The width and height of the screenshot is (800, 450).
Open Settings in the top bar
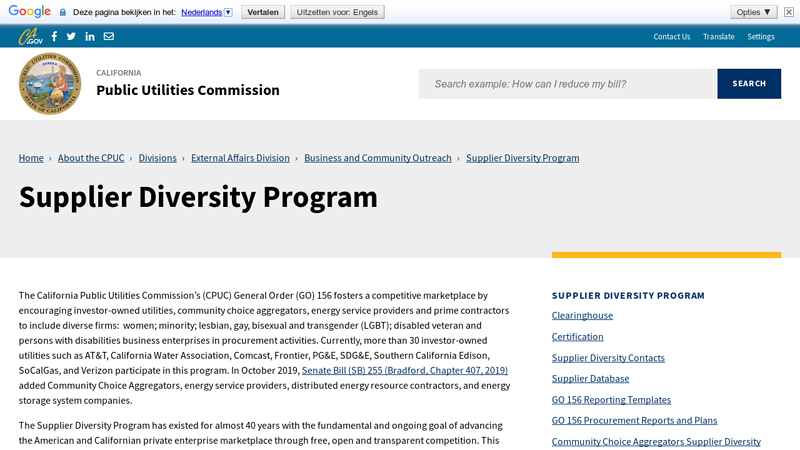[761, 37]
